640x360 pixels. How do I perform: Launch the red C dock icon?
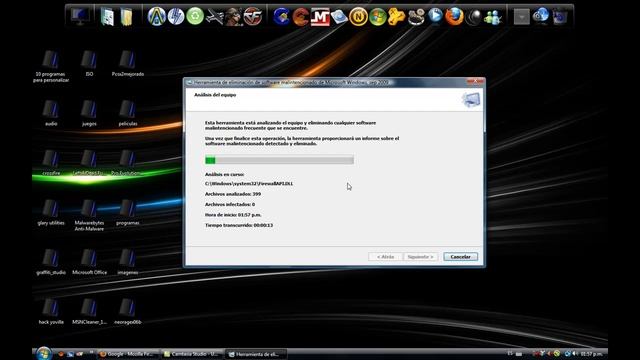(301, 17)
